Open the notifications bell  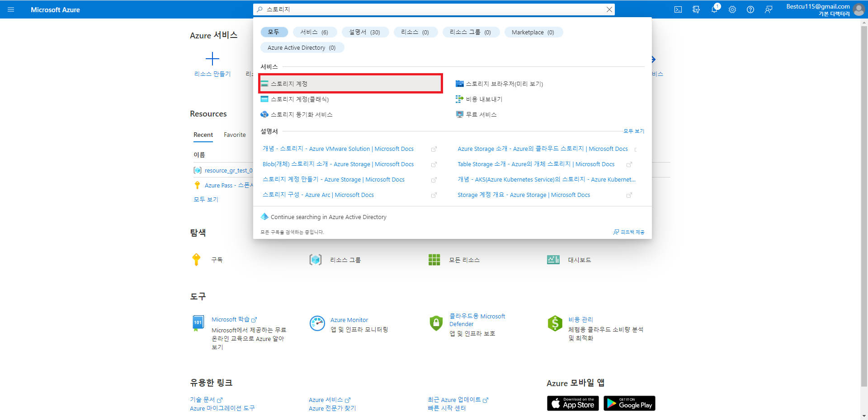point(714,9)
